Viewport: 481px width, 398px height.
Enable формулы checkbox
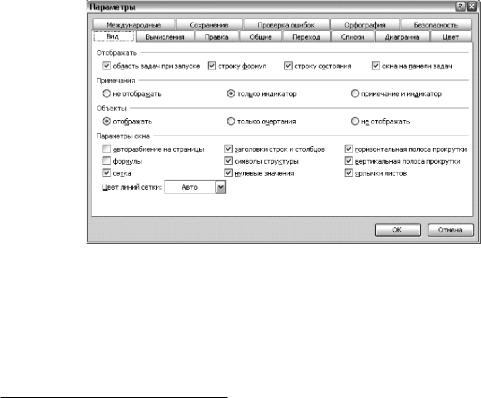[x=106, y=161]
